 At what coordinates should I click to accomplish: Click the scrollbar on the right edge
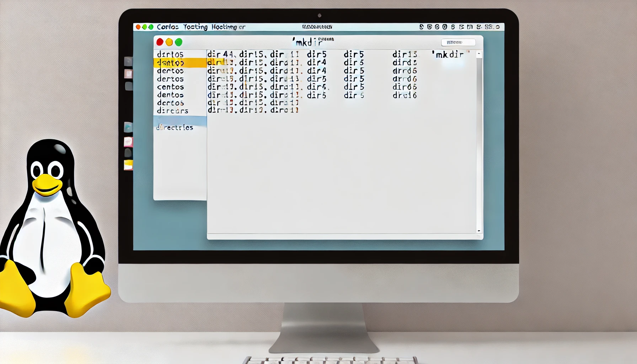coord(478,142)
